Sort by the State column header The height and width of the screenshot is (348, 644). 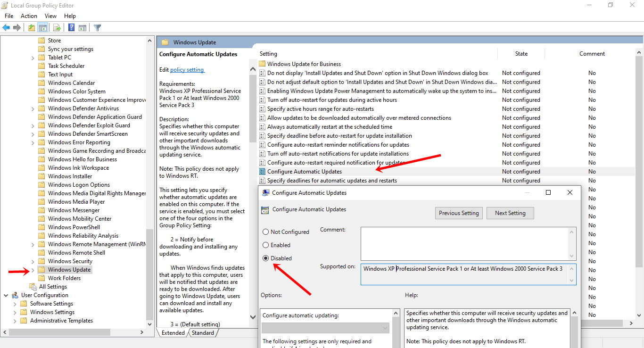[x=521, y=54]
